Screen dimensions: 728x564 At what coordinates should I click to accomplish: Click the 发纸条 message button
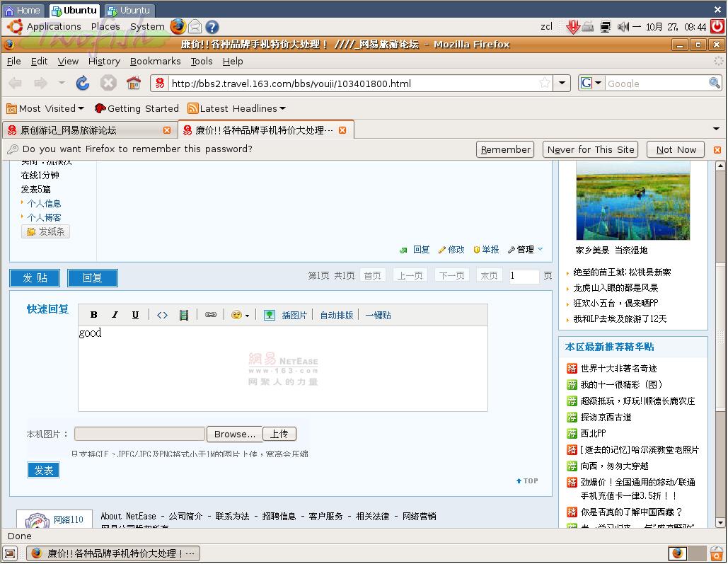45,231
